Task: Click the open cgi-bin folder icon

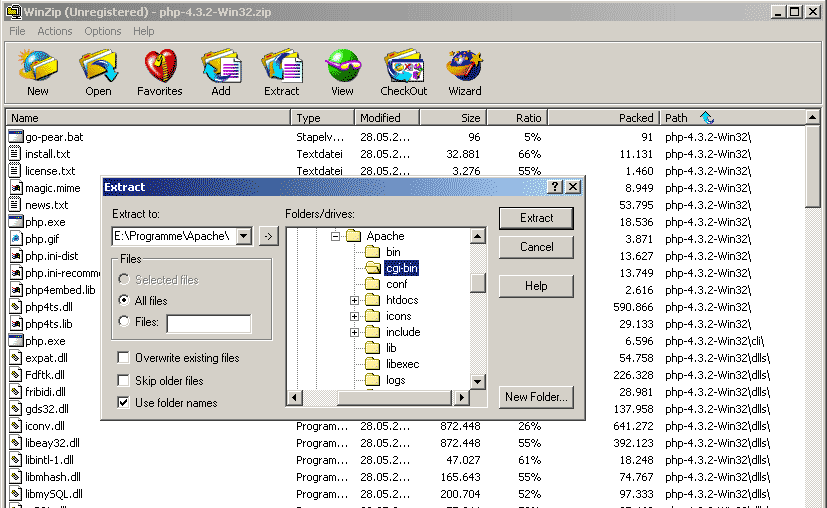Action: (x=373, y=268)
